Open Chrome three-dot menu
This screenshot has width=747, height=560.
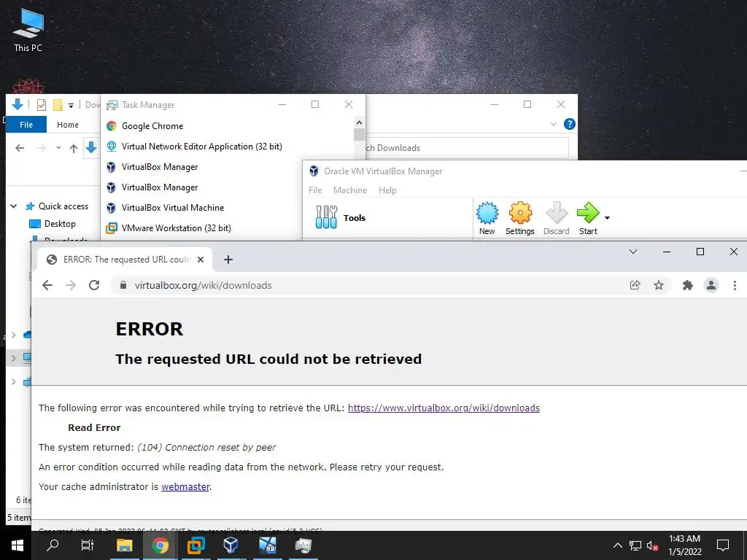pos(735,285)
